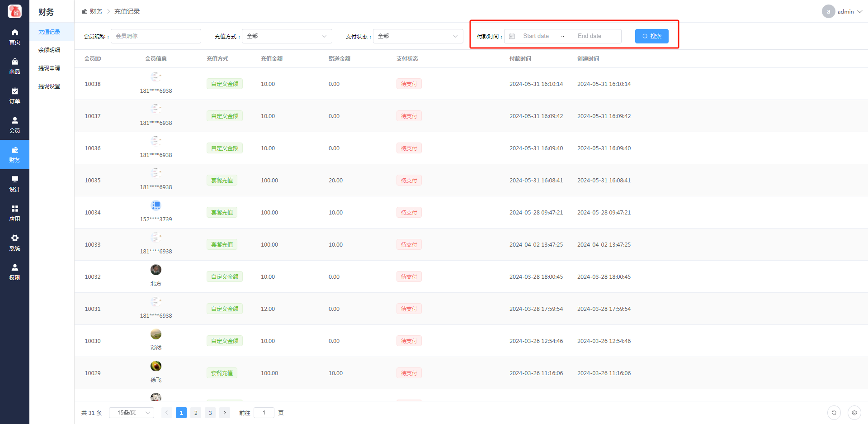Go to page 2 of results
Viewport: 868px width, 424px height.
(196, 413)
